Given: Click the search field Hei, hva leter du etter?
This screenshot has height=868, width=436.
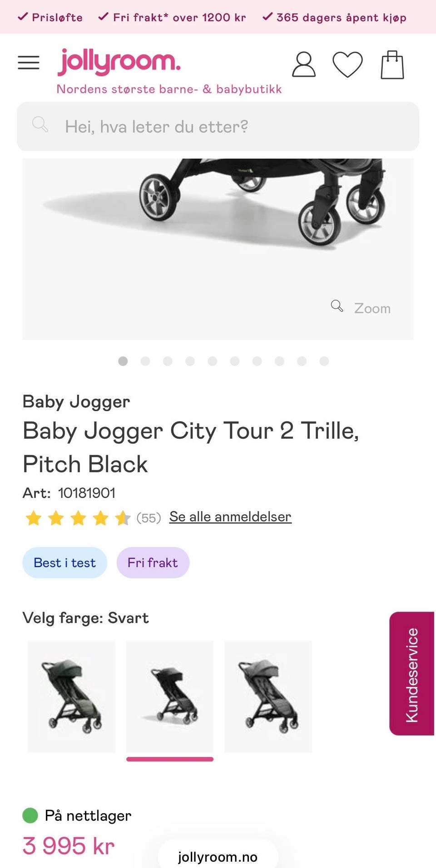Looking at the screenshot, I should (x=218, y=126).
